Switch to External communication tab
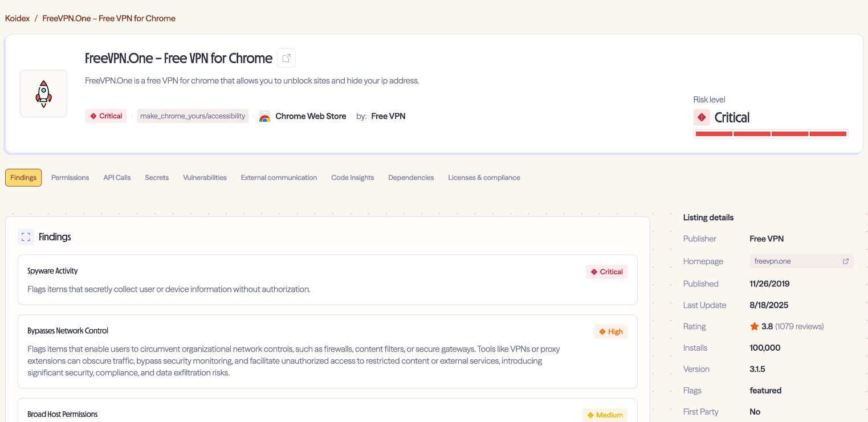This screenshot has height=422, width=868. (279, 178)
